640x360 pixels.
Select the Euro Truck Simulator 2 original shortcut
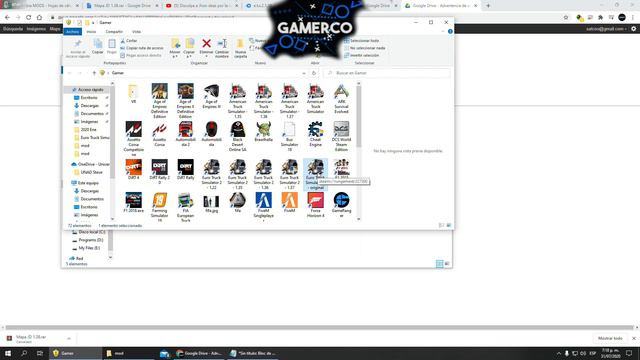315,174
